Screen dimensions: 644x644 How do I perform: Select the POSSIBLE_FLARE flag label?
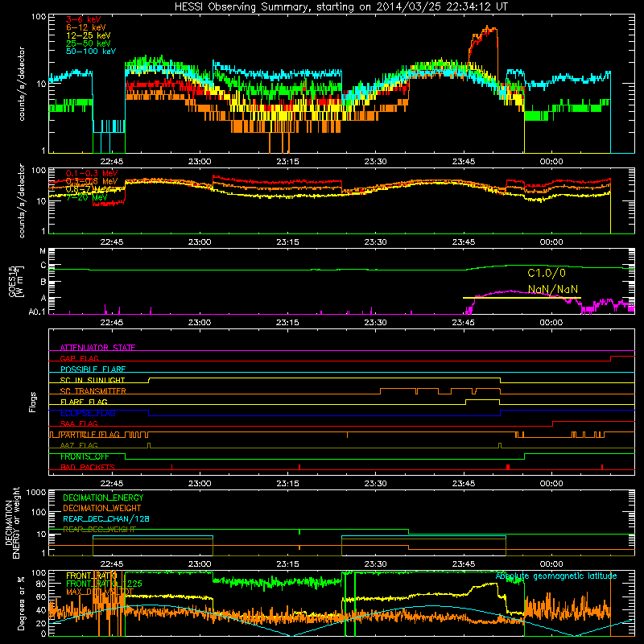tap(93, 369)
